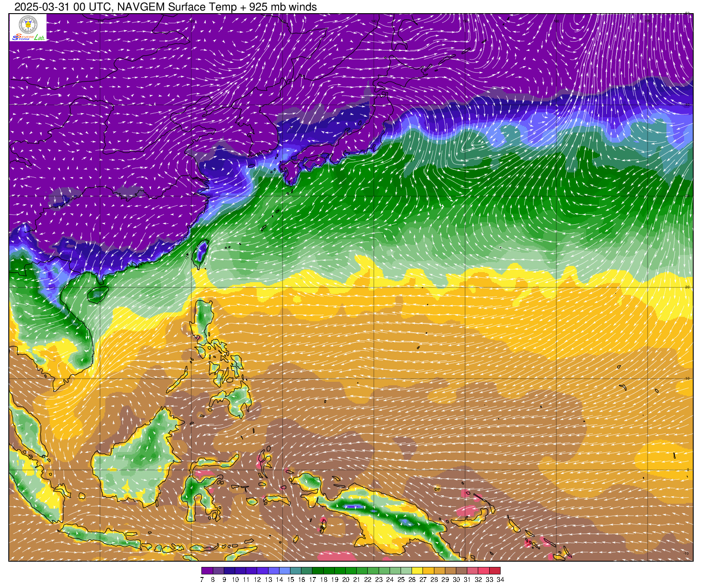Click the orange swatch between 27 and 28

429,570
